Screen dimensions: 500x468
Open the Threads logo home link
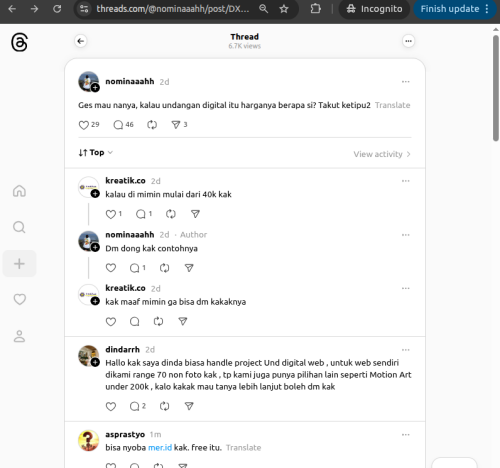pos(19,42)
